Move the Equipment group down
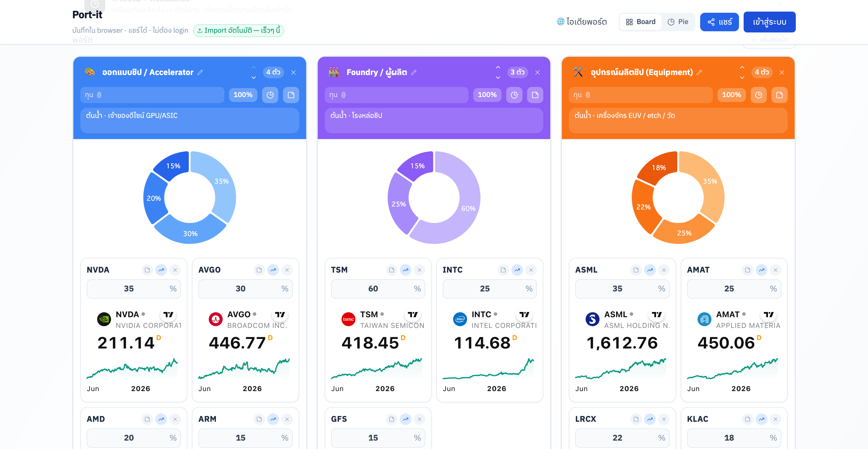Image resolution: width=868 pixels, height=449 pixels. click(x=742, y=77)
